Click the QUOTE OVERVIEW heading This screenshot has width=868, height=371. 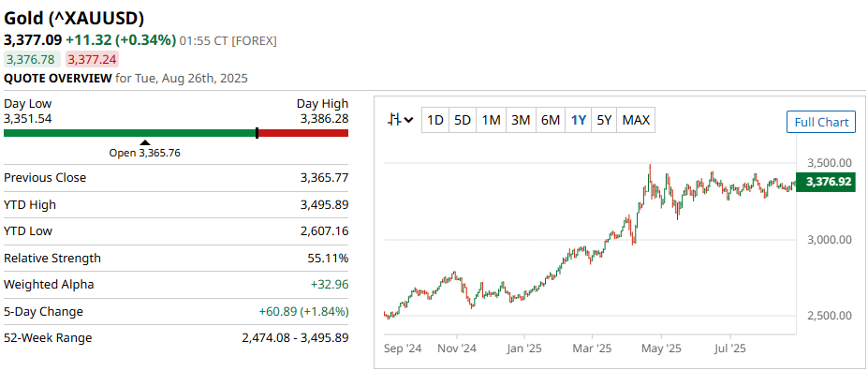point(58,78)
